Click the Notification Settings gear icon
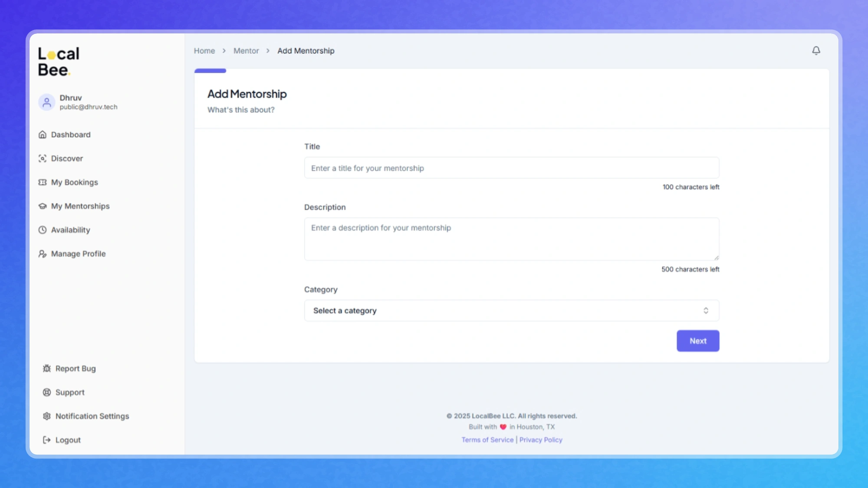Screen dimensions: 868x488 tap(47, 416)
